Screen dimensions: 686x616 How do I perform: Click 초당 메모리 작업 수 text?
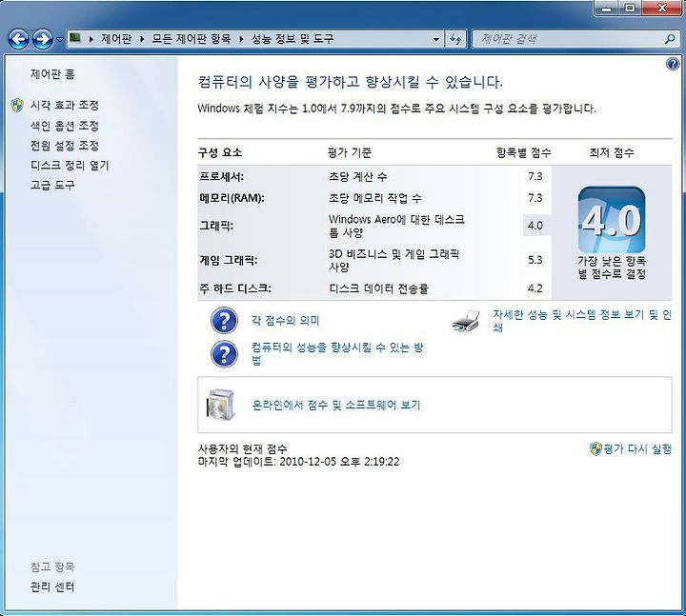pyautogui.click(x=375, y=198)
